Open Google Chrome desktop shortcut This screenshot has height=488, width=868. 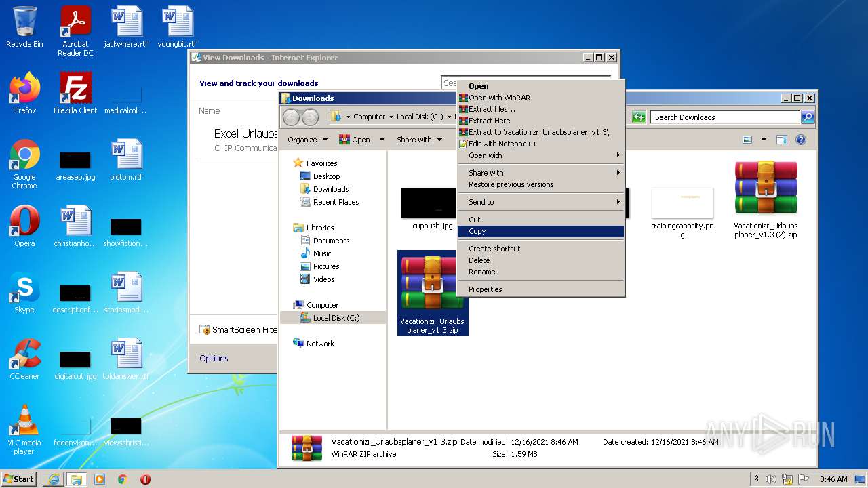click(24, 165)
